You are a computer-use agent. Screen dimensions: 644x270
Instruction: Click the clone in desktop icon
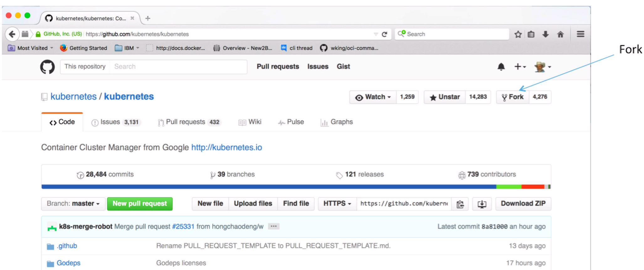click(x=482, y=204)
